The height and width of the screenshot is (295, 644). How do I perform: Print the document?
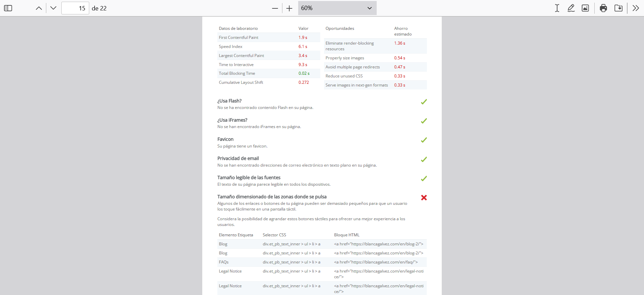(603, 8)
